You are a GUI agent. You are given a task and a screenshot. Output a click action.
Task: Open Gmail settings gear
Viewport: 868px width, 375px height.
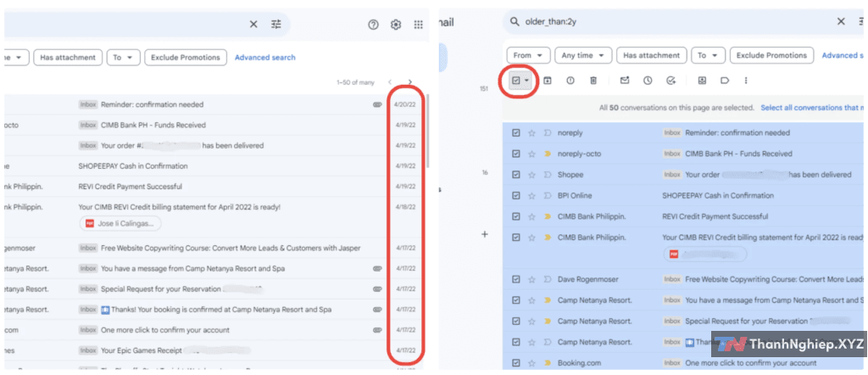pos(395,25)
